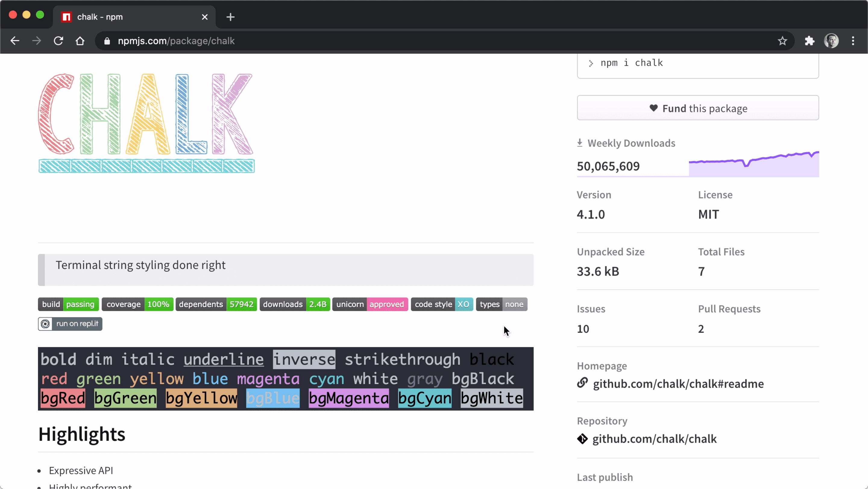Click the homepage chain link icon
Image resolution: width=868 pixels, height=489 pixels.
[582, 383]
